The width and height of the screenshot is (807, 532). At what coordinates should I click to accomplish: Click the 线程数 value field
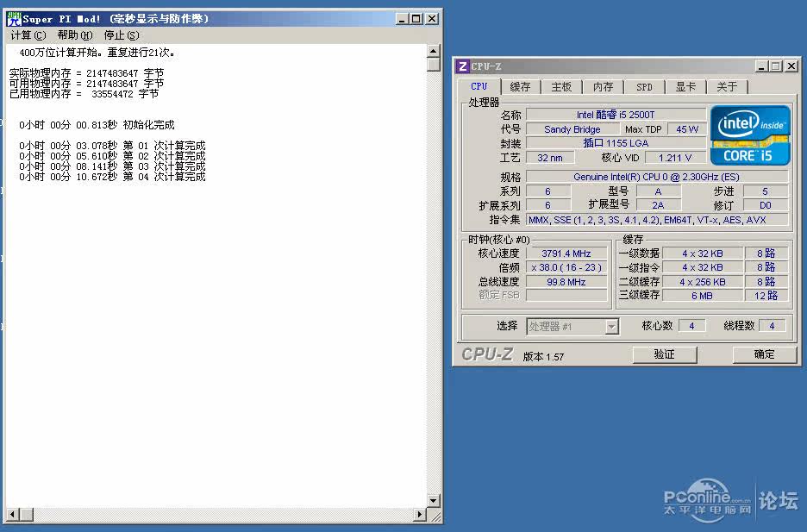[772, 326]
